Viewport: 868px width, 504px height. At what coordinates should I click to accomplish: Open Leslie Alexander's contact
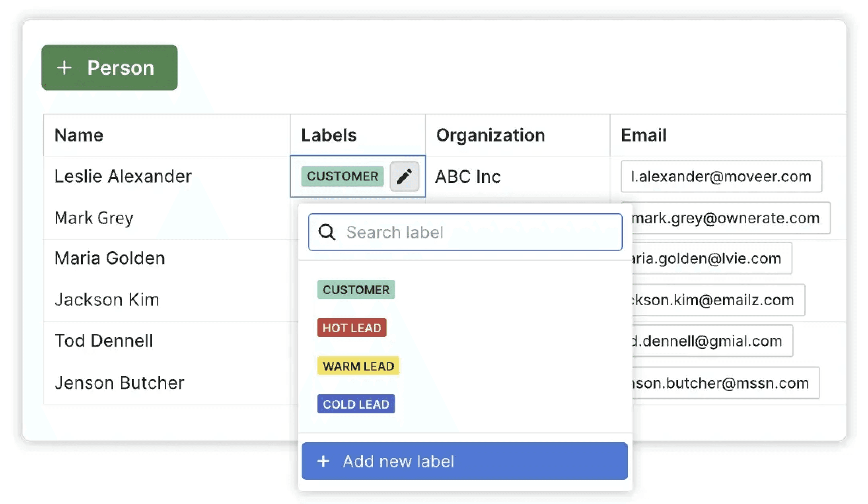(123, 176)
